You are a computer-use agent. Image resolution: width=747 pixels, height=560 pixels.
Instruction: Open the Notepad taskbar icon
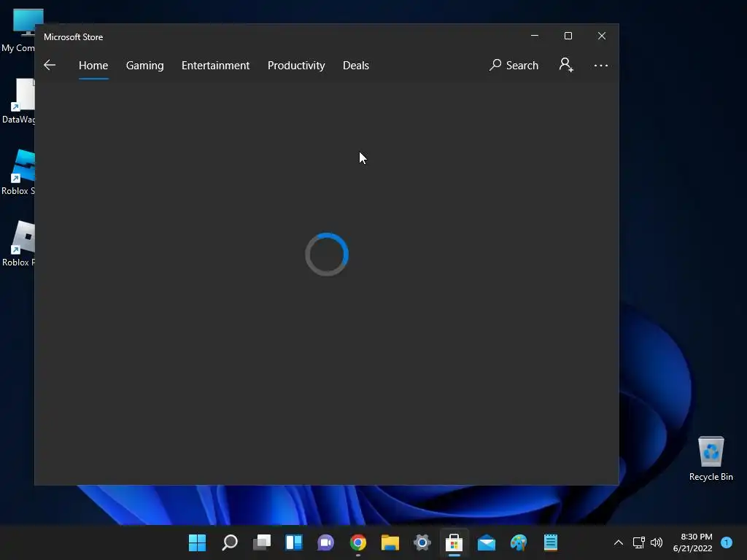click(551, 542)
